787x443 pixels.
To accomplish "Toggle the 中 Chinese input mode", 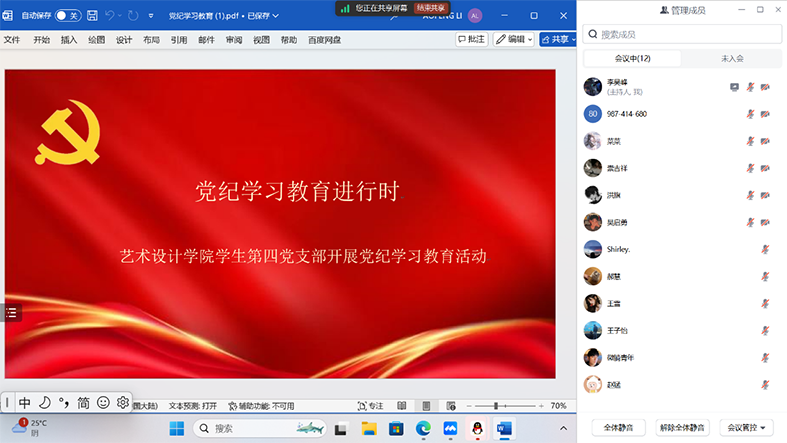I will point(25,402).
